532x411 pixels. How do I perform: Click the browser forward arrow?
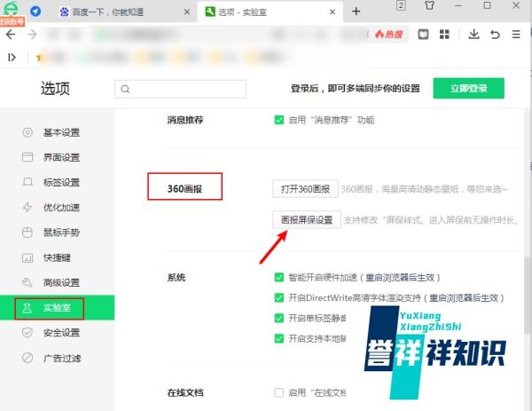click(x=32, y=35)
